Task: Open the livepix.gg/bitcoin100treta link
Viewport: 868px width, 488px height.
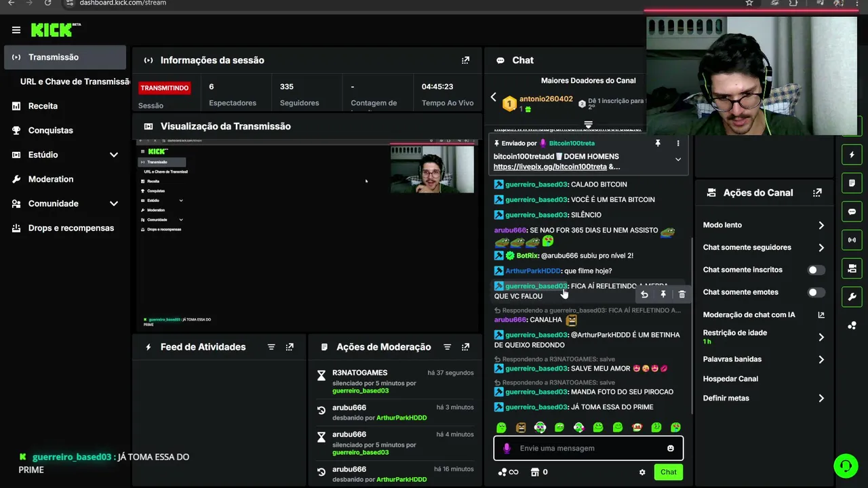Action: point(550,167)
